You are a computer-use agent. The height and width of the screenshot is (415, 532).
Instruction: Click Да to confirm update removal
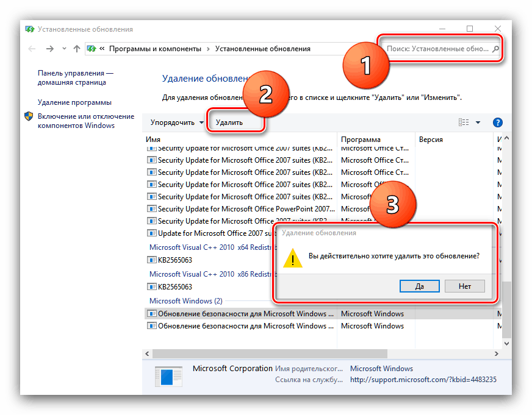tap(419, 286)
